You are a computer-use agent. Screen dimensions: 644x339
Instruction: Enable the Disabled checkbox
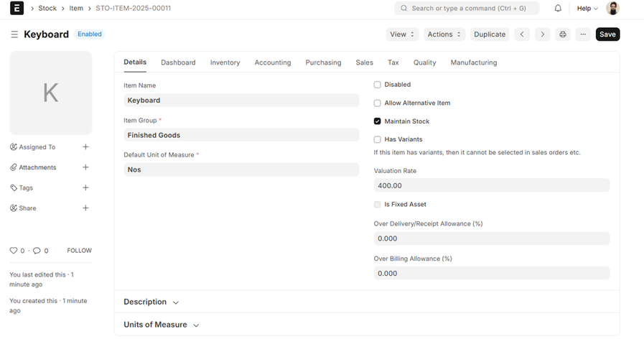pos(378,85)
